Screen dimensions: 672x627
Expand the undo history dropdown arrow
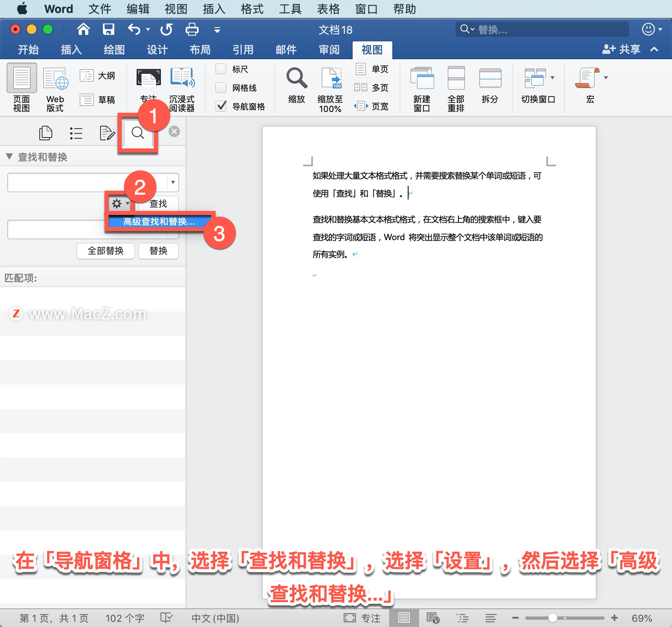pos(148,30)
